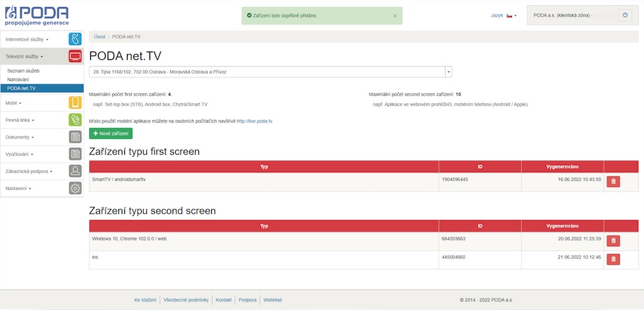
Task: Click the Czech flag language icon
Action: pos(509,15)
